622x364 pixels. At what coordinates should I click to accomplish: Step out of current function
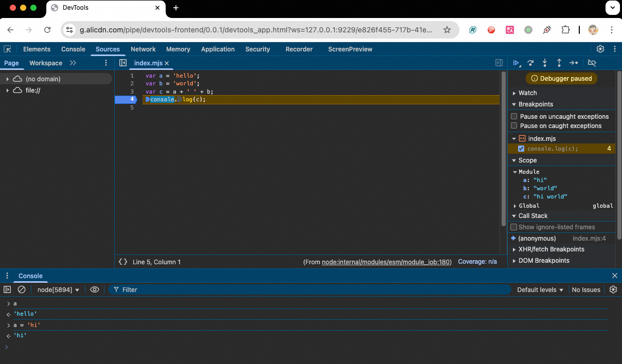(x=559, y=63)
